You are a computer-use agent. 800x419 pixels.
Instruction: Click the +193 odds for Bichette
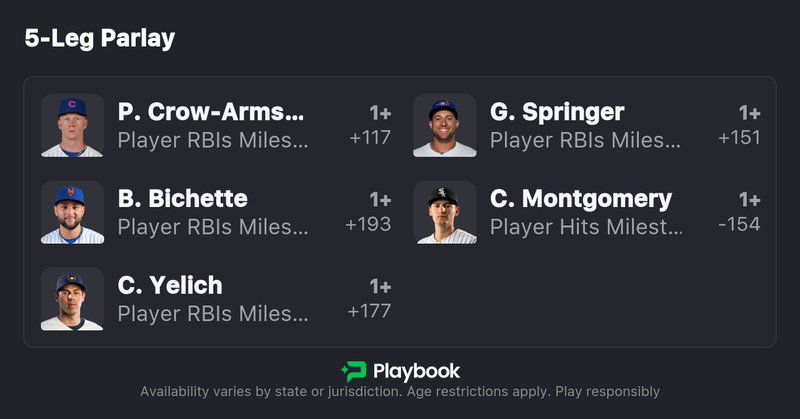(368, 224)
